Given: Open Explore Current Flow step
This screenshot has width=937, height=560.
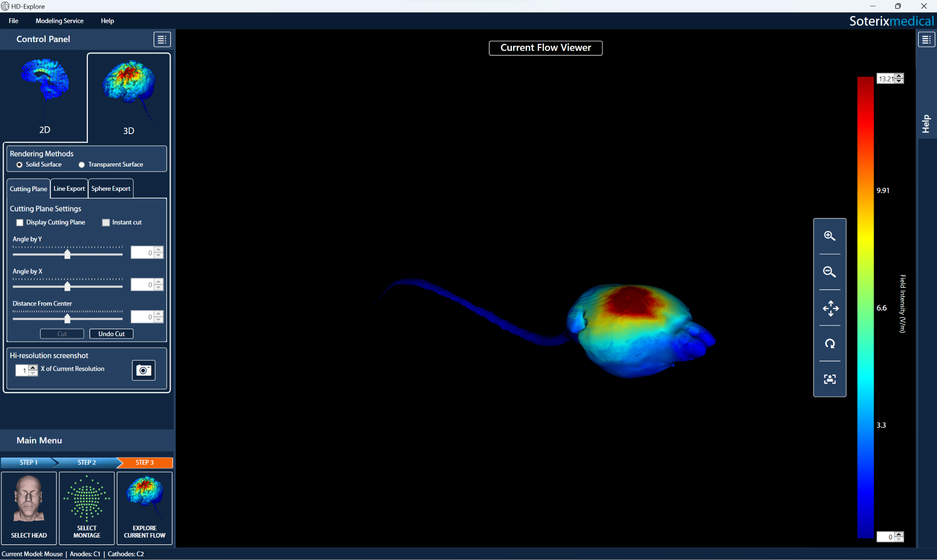Looking at the screenshot, I should (x=145, y=508).
